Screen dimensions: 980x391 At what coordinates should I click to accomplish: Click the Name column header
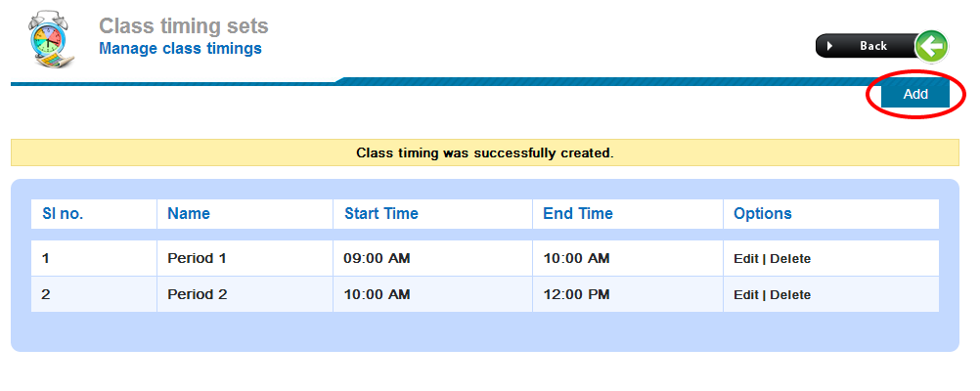[x=189, y=214]
